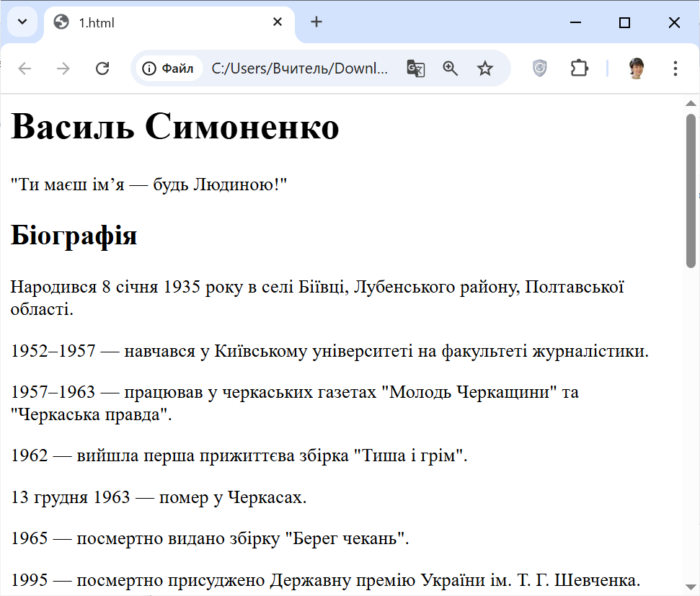Viewport: 700px width, 596px height.
Task: Open the Extensions puzzle menu
Action: tap(579, 68)
